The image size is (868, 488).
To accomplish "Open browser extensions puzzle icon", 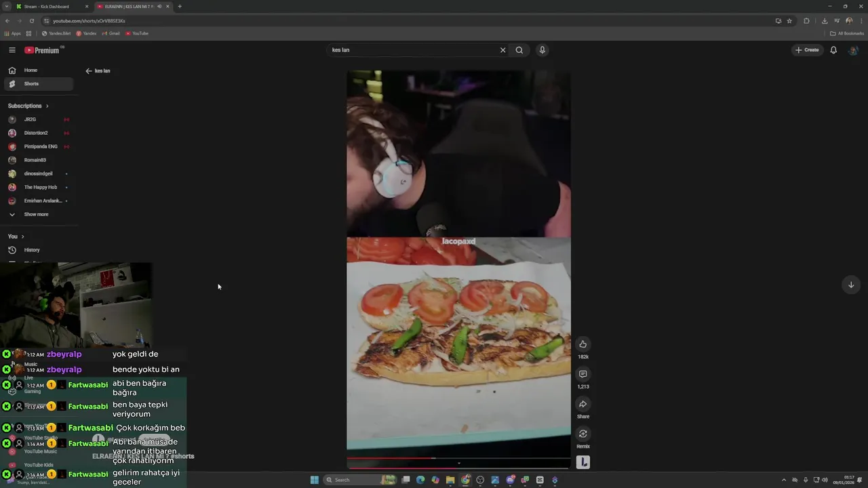I will [806, 21].
